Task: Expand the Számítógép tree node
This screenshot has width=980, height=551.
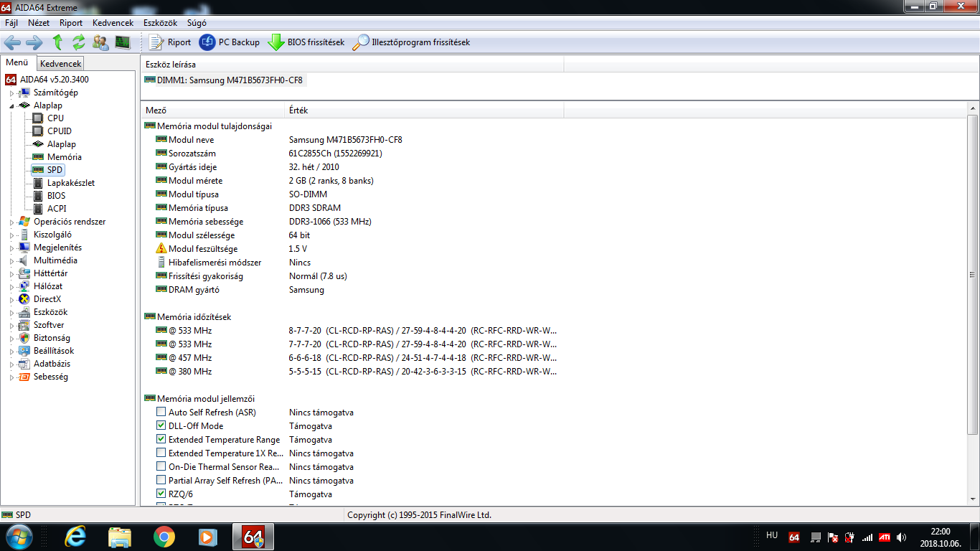Action: pyautogui.click(x=11, y=93)
